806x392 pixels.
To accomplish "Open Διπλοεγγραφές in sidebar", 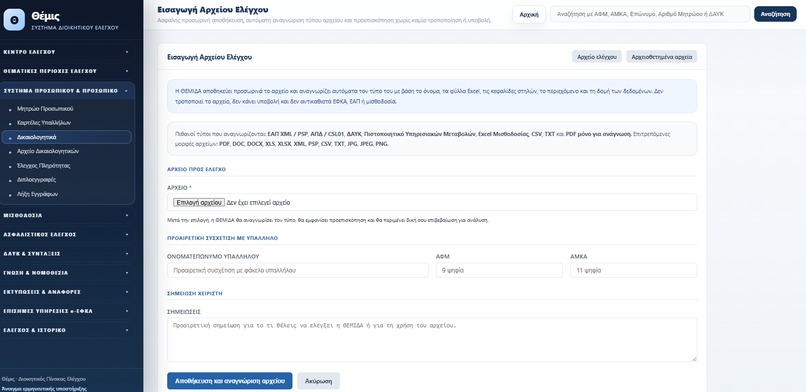I will pyautogui.click(x=67, y=180).
